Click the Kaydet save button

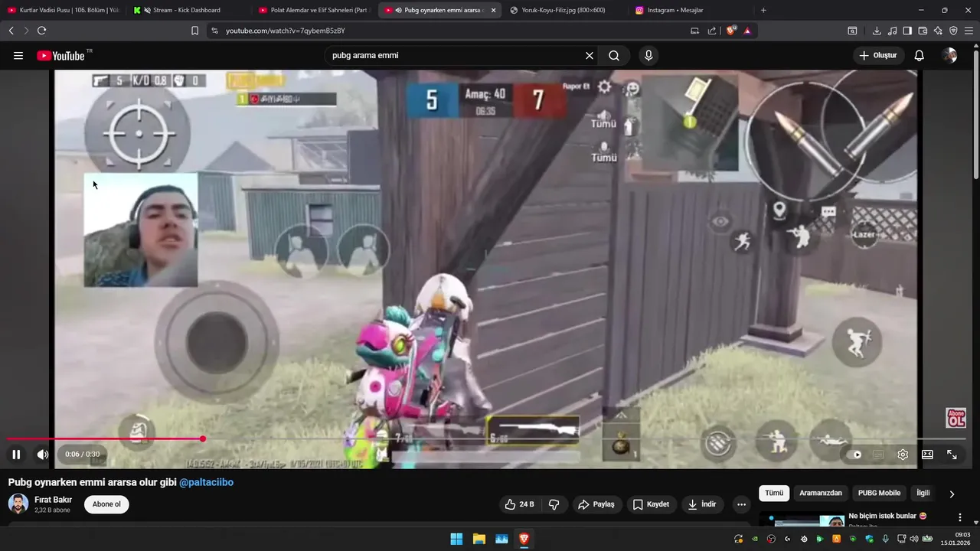(x=652, y=504)
